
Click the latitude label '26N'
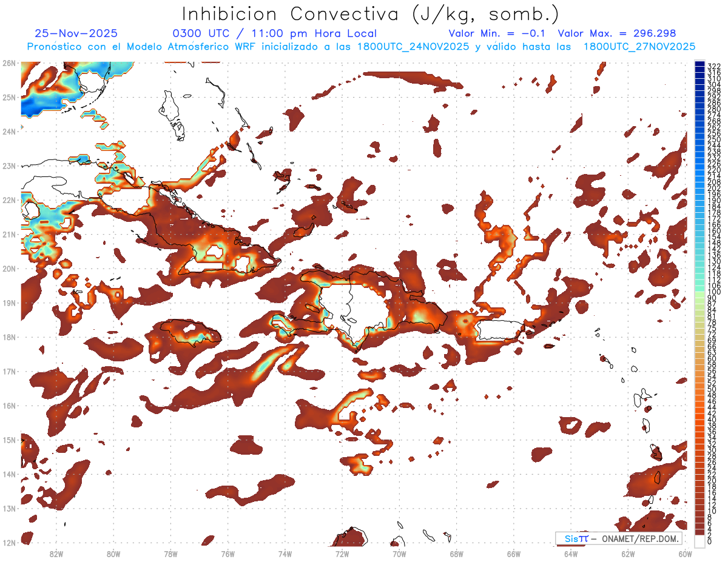pyautogui.click(x=8, y=63)
